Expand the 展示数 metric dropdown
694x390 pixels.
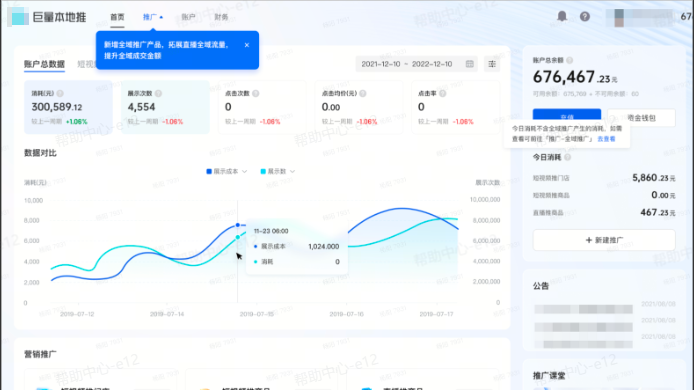click(293, 171)
